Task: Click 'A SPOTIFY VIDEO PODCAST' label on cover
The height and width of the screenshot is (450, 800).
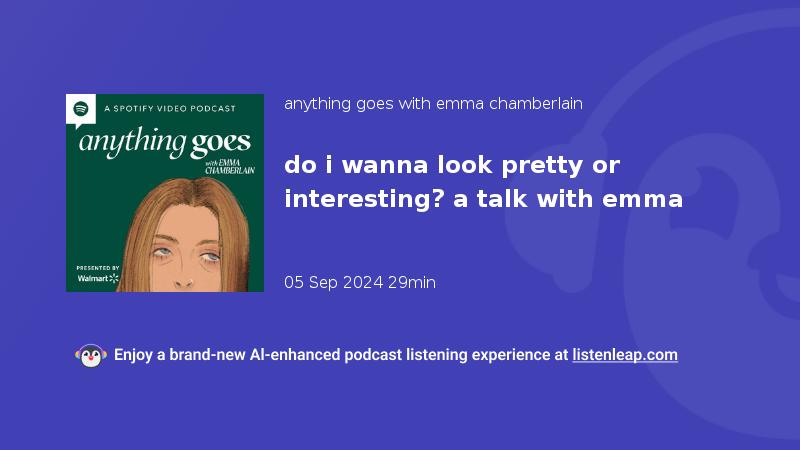Action: point(170,109)
